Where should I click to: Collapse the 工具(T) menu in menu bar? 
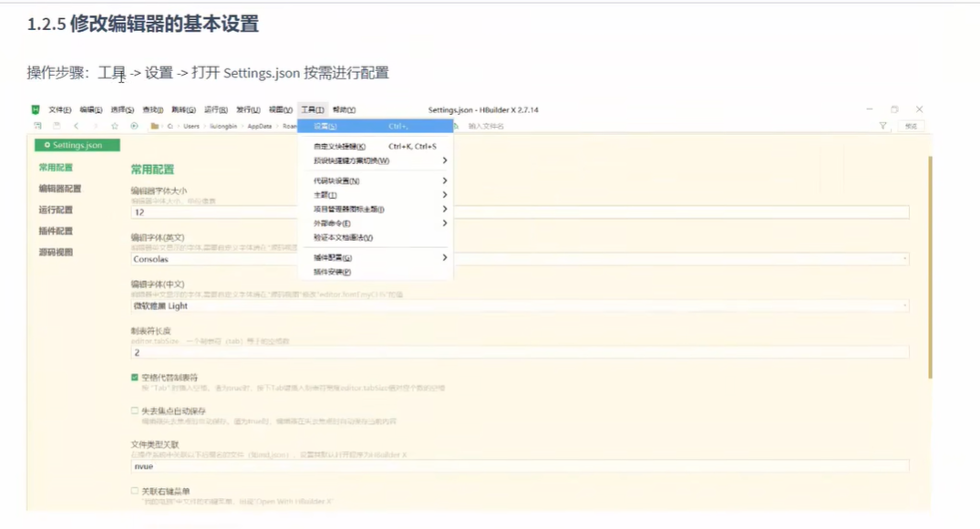coord(313,109)
